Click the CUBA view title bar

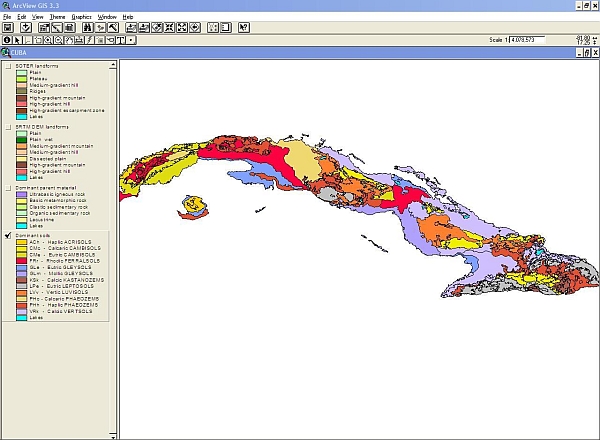(x=300, y=52)
